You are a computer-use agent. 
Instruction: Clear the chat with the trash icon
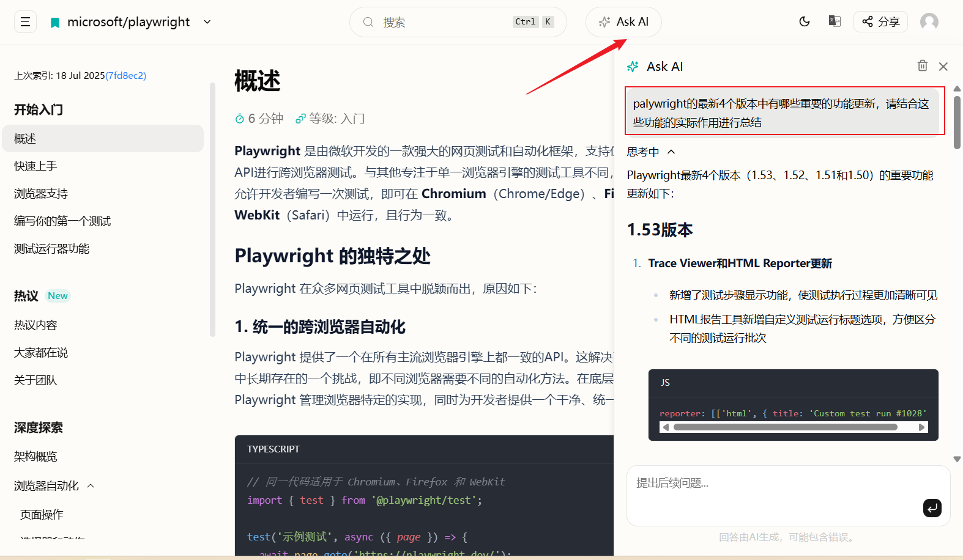[x=923, y=65]
